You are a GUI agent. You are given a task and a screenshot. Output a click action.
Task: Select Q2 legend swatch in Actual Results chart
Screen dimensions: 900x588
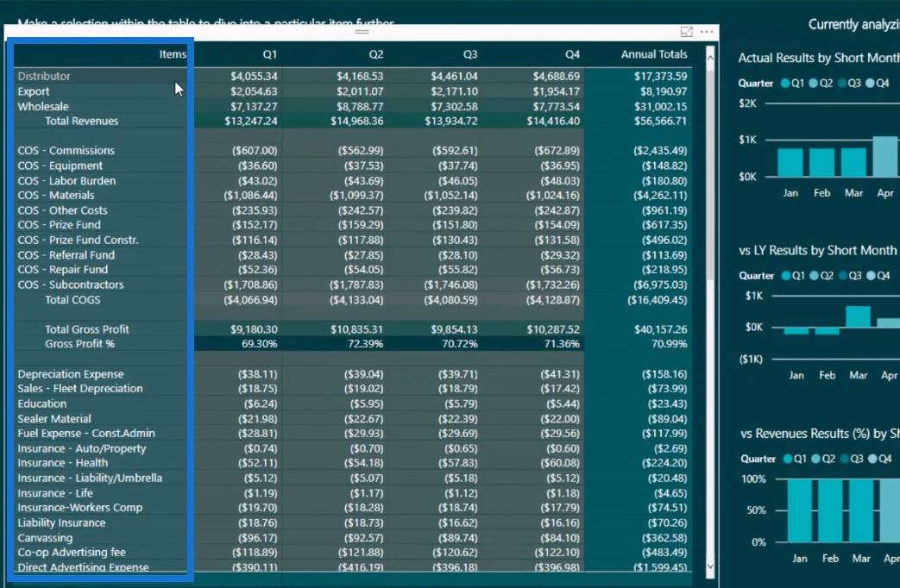[x=814, y=83]
